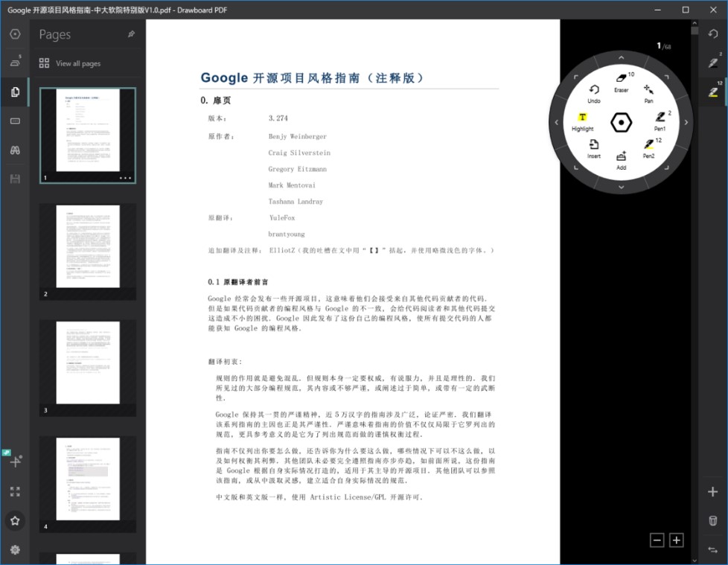
Task: Click the right chevron on radial menu ring
Action: pos(686,123)
